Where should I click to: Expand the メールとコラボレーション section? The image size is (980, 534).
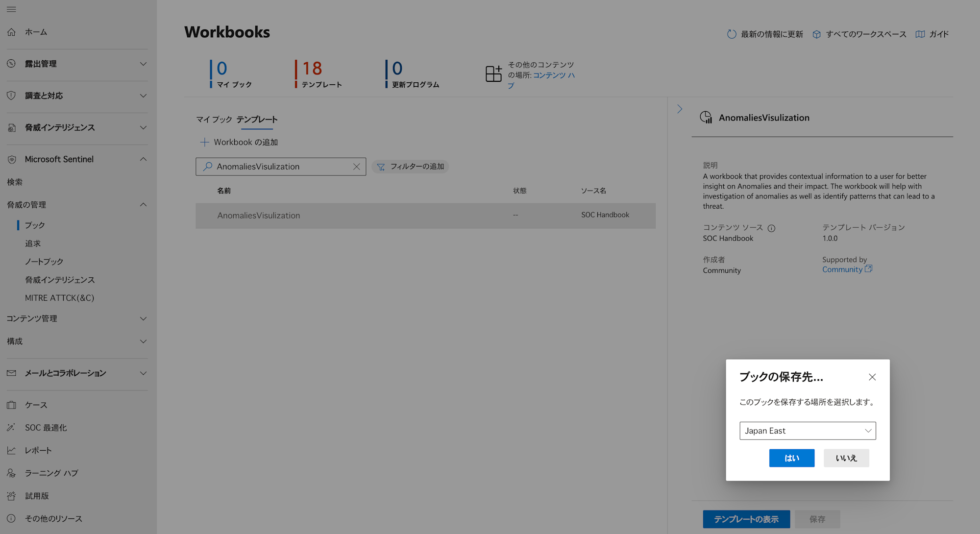point(143,373)
